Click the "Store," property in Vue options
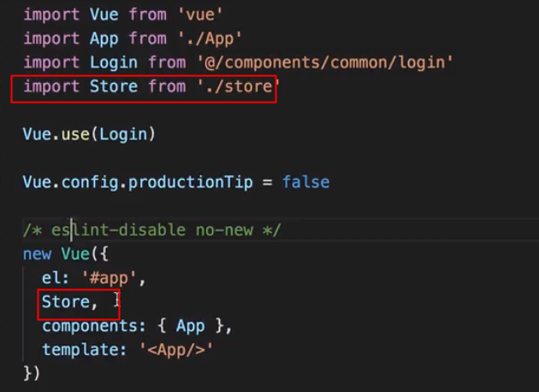This screenshot has width=539, height=392. coord(70,302)
